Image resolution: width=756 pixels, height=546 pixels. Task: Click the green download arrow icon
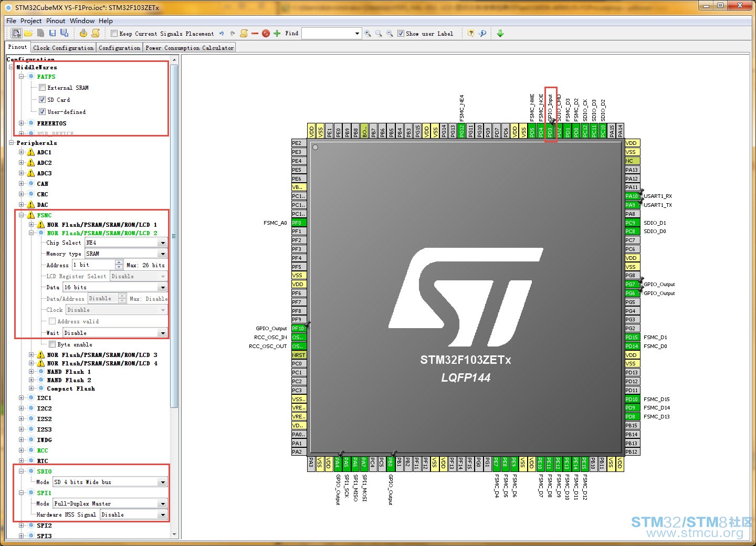pyautogui.click(x=500, y=34)
